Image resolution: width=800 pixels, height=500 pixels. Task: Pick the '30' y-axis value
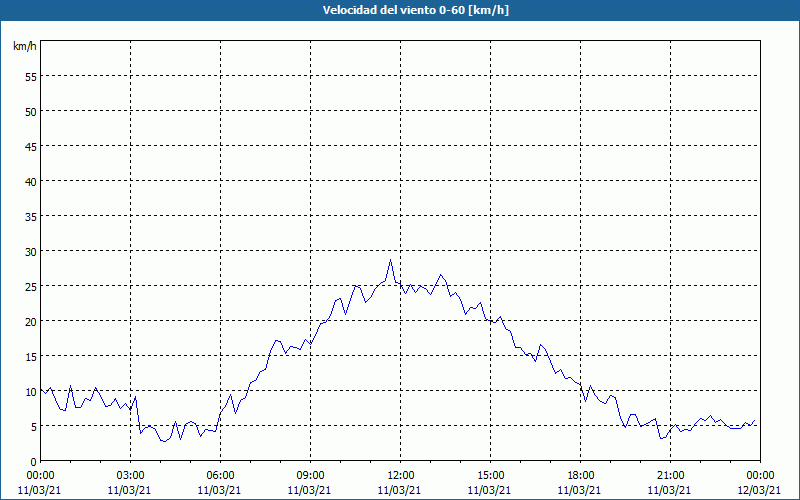pyautogui.click(x=31, y=251)
